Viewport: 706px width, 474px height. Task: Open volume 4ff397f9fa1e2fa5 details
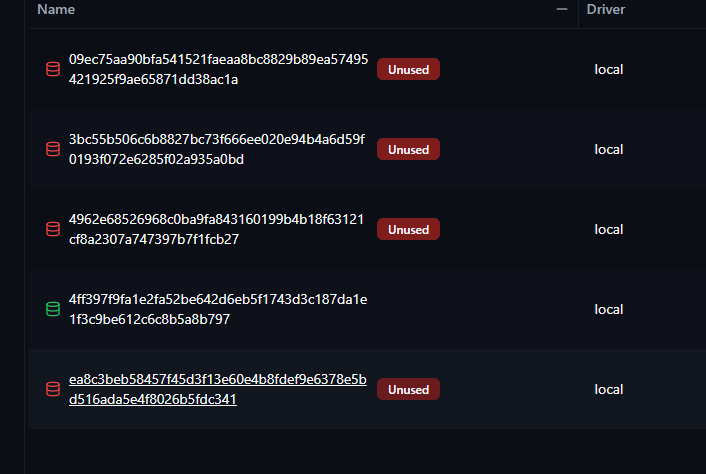(218, 310)
